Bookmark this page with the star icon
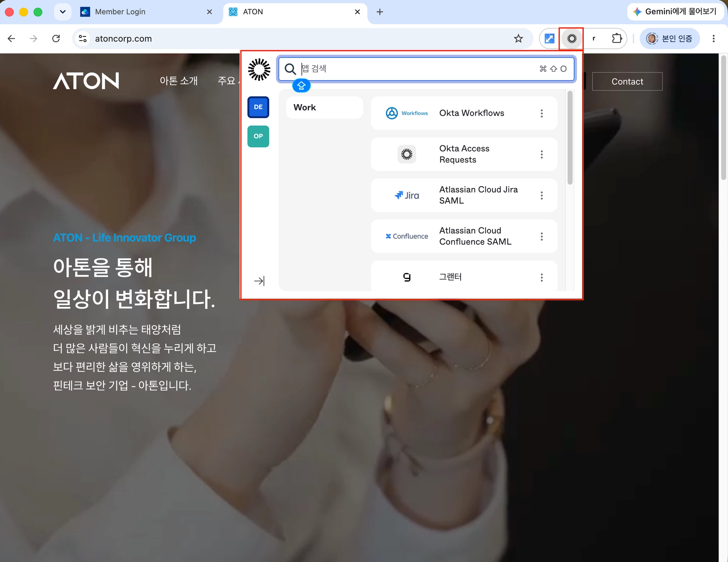Screen dimensions: 728x562 (x=519, y=38)
